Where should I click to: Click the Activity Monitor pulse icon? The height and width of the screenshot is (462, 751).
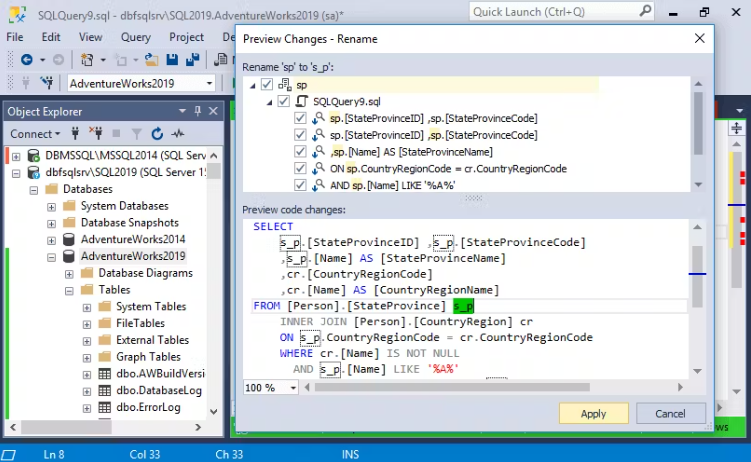click(178, 134)
